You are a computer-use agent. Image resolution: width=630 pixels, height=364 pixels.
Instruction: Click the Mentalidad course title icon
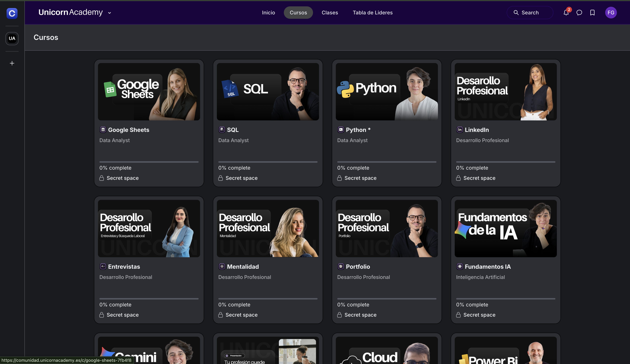pos(222,266)
